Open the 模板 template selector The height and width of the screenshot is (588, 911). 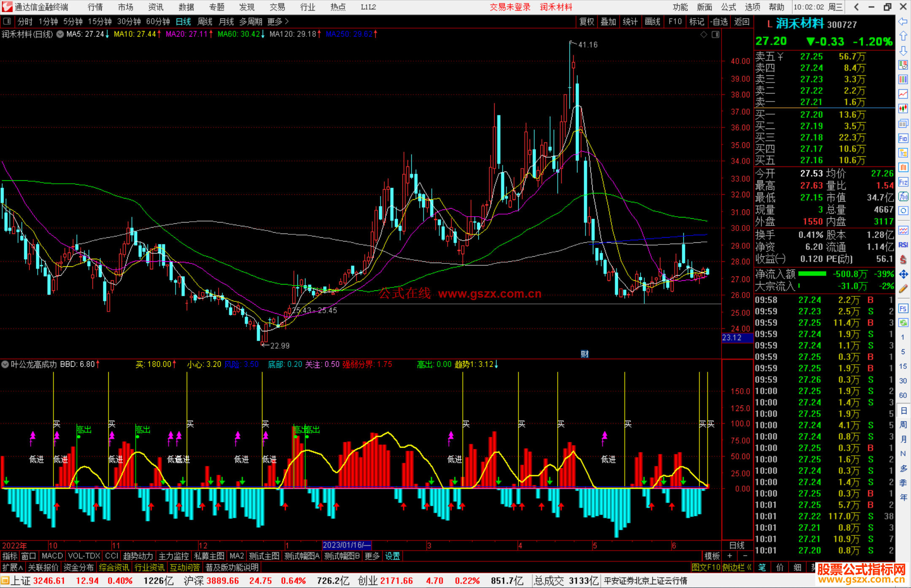tap(712, 556)
